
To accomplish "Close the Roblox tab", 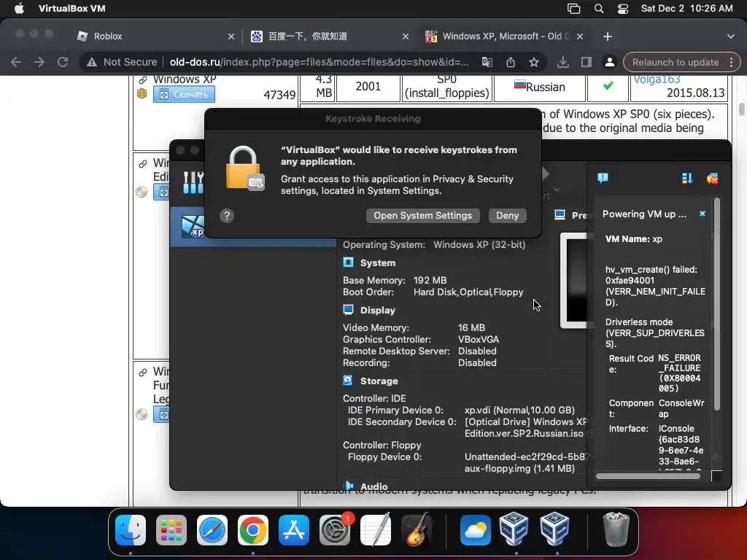I will pos(231,36).
